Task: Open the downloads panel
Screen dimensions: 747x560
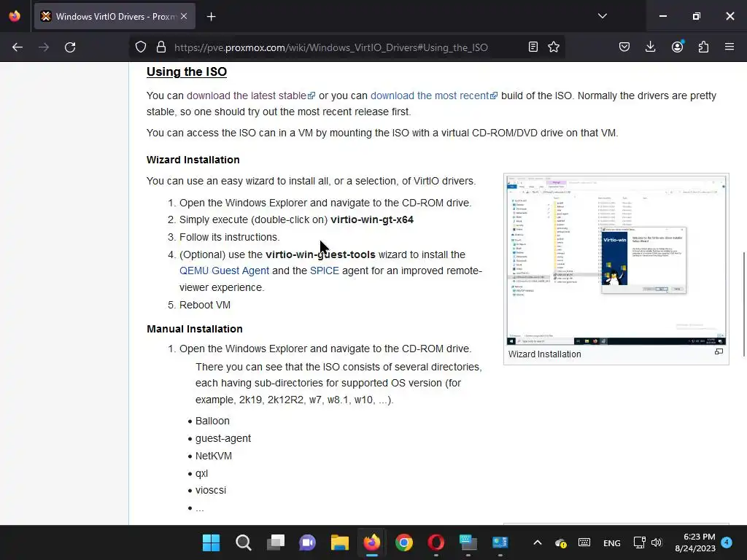Action: tap(650, 47)
